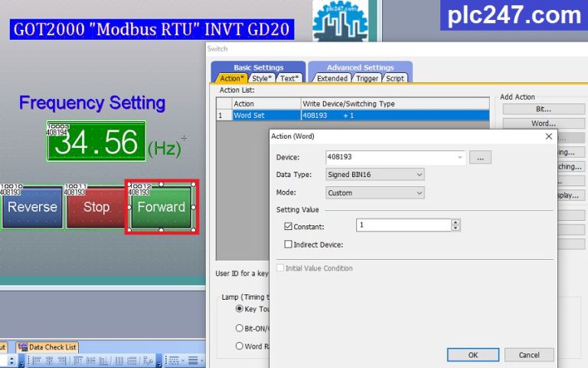
Task: Click the align right toolbar icon
Action: 62,360
